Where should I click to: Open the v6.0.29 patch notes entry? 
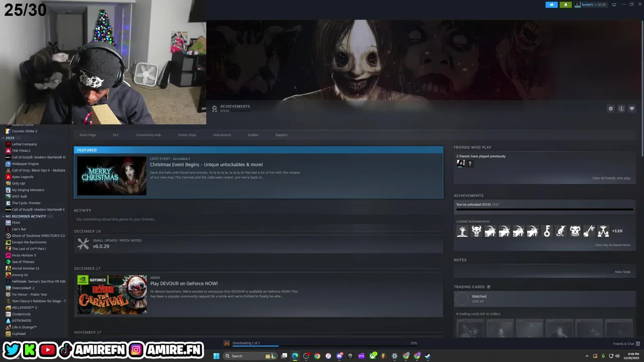(x=258, y=244)
